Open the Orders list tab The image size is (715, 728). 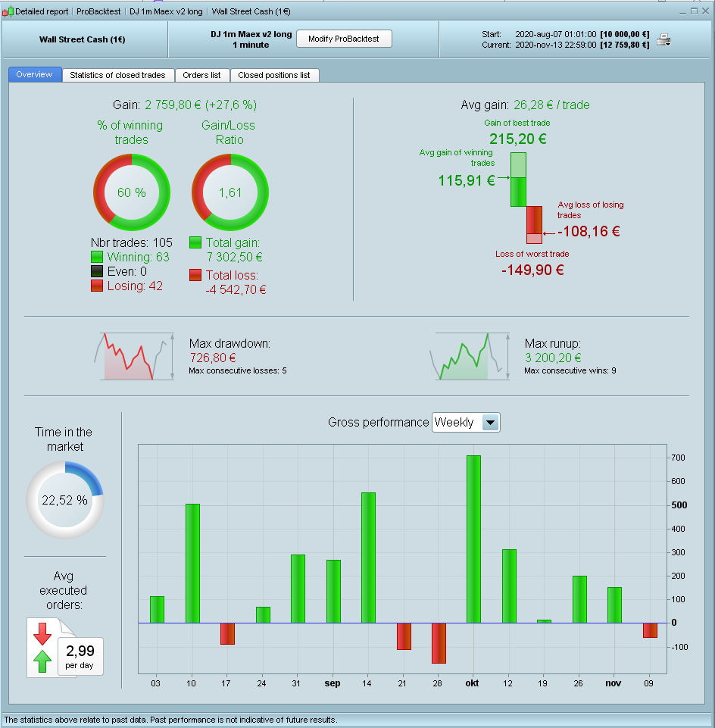pos(202,75)
